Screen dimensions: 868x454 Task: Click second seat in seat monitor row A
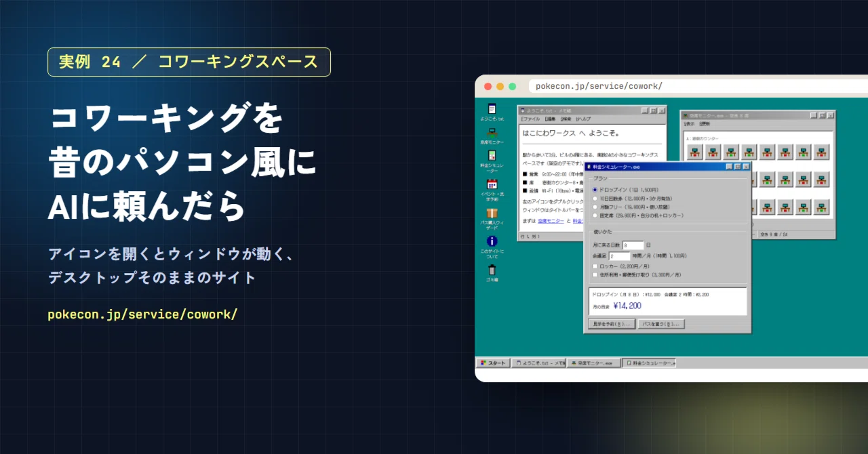click(x=713, y=152)
